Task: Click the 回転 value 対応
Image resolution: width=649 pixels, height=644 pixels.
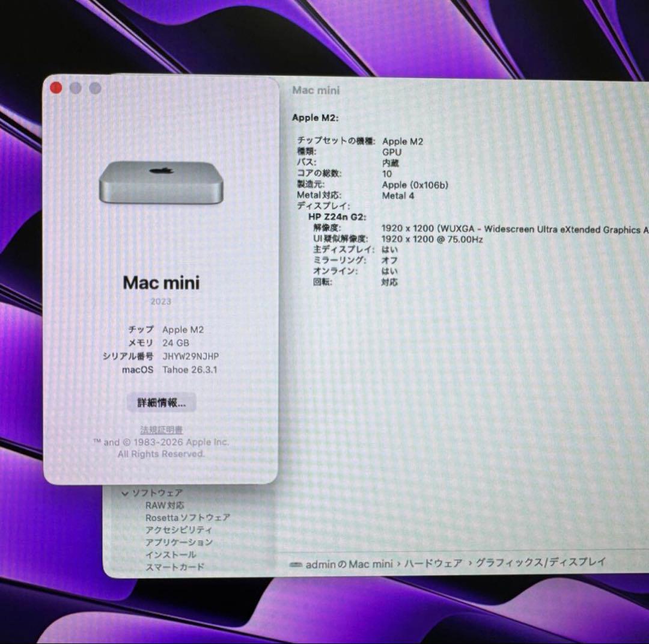Action: (x=389, y=283)
